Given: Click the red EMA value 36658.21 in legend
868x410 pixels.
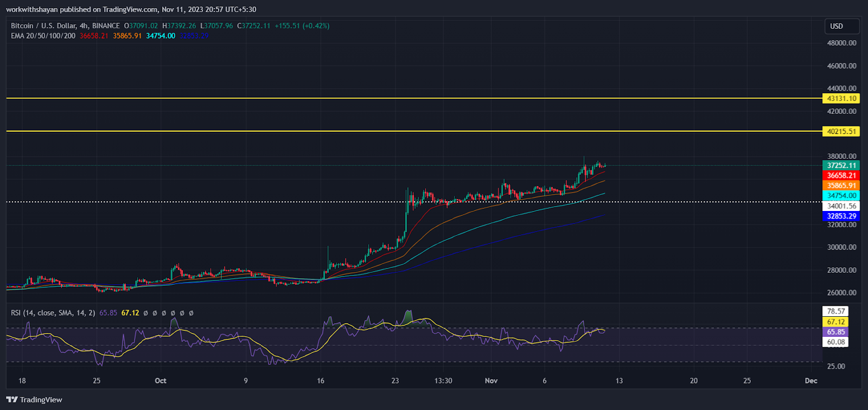Looking at the screenshot, I should click(94, 36).
